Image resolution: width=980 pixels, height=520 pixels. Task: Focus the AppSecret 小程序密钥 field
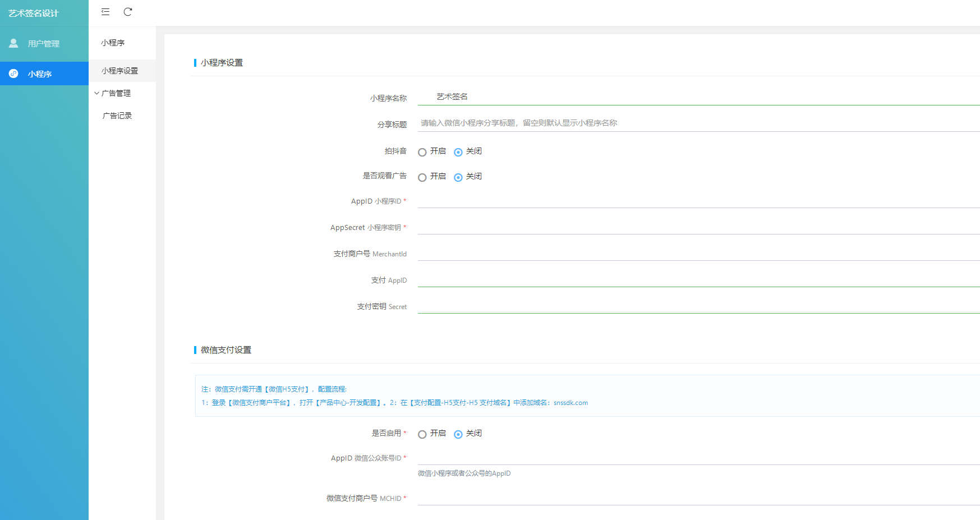tap(698, 226)
